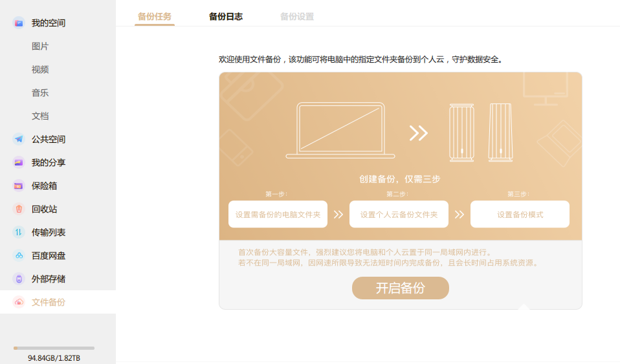Open 图片 under 我的空间

pyautogui.click(x=40, y=47)
